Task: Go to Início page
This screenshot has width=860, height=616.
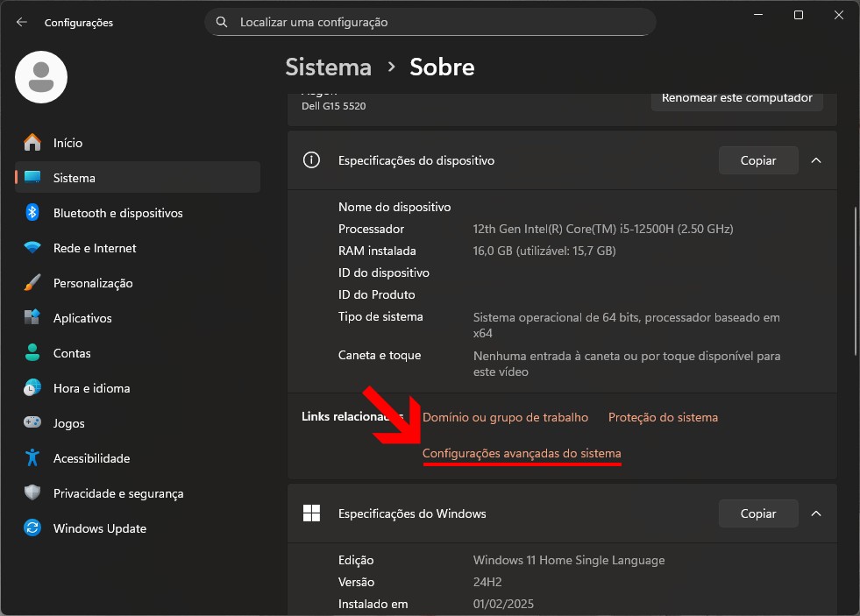Action: [x=68, y=143]
